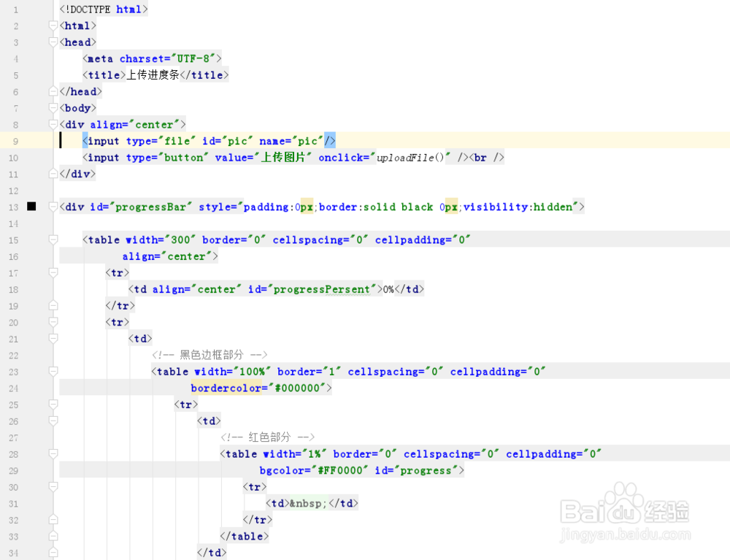
Task: Click line number 13 in the gutter
Action: [x=13, y=207]
